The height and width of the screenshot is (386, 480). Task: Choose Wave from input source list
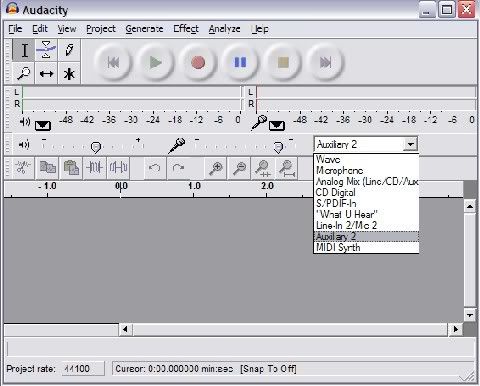(366, 159)
